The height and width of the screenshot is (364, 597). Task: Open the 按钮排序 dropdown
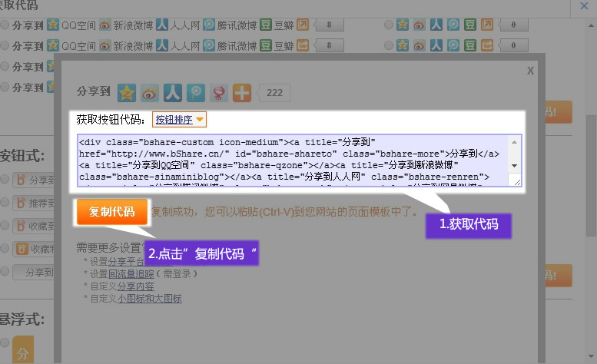tap(180, 120)
